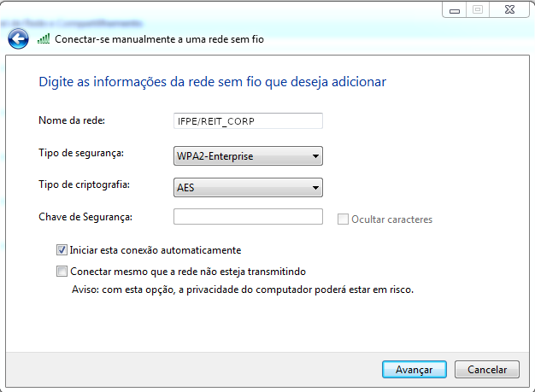The image size is (535, 392).
Task: Expand the 'Tipo de criptografia' AES dropdown
Action: pyautogui.click(x=248, y=187)
